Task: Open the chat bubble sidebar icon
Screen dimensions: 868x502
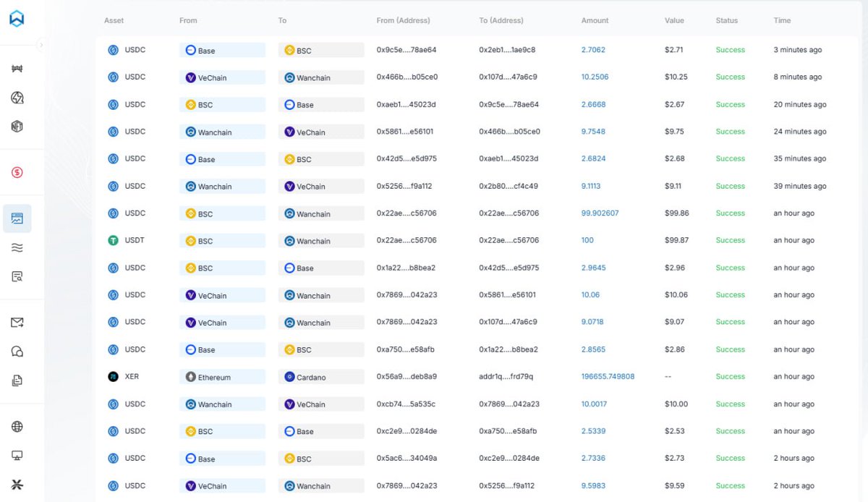Action: 17,352
